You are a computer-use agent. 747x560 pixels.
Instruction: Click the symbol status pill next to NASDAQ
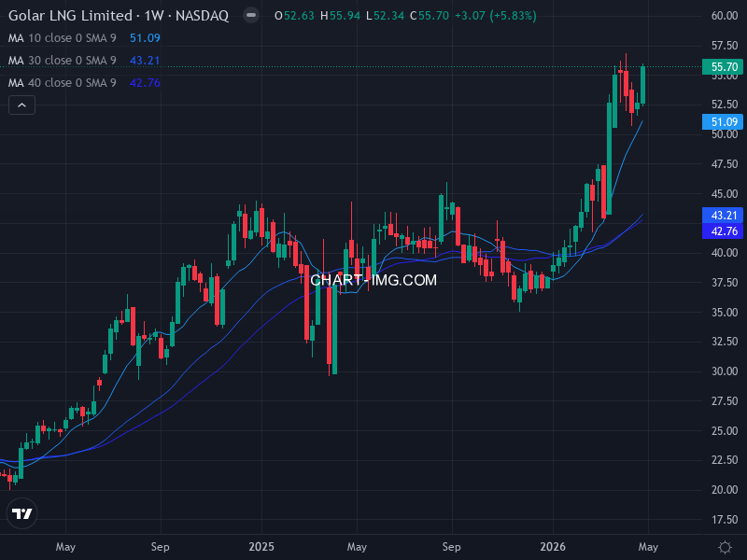pos(251,15)
